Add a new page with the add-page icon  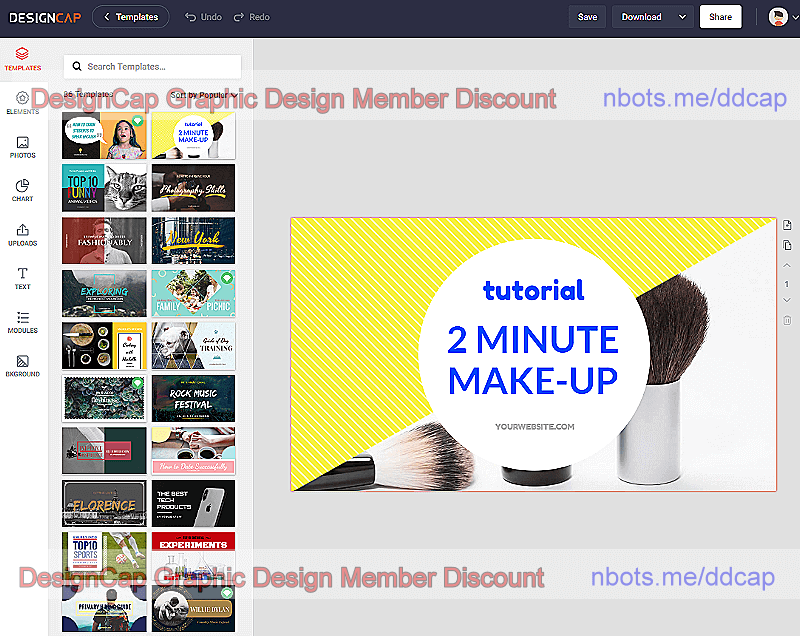point(787,224)
